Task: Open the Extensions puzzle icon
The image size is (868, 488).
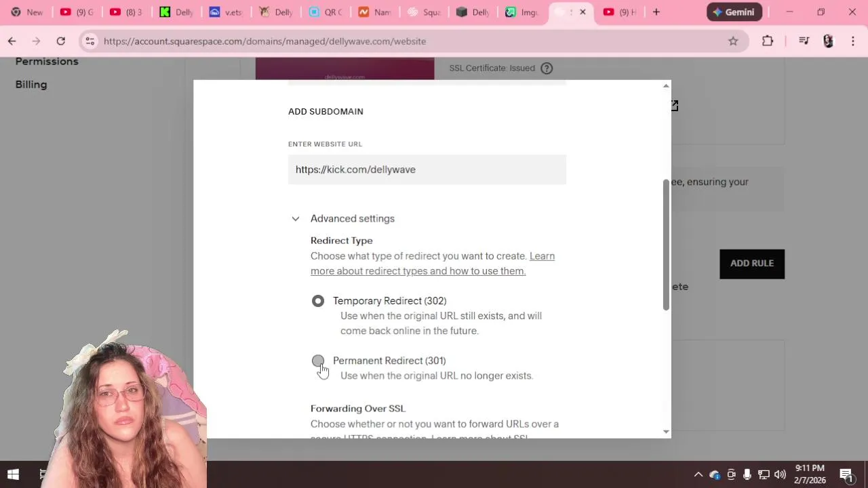Action: click(x=768, y=41)
